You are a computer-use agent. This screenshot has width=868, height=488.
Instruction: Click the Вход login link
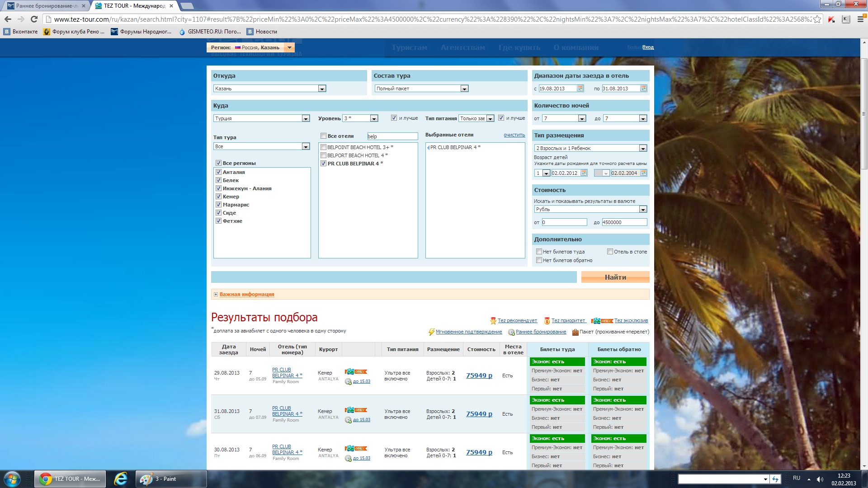pyautogui.click(x=648, y=47)
